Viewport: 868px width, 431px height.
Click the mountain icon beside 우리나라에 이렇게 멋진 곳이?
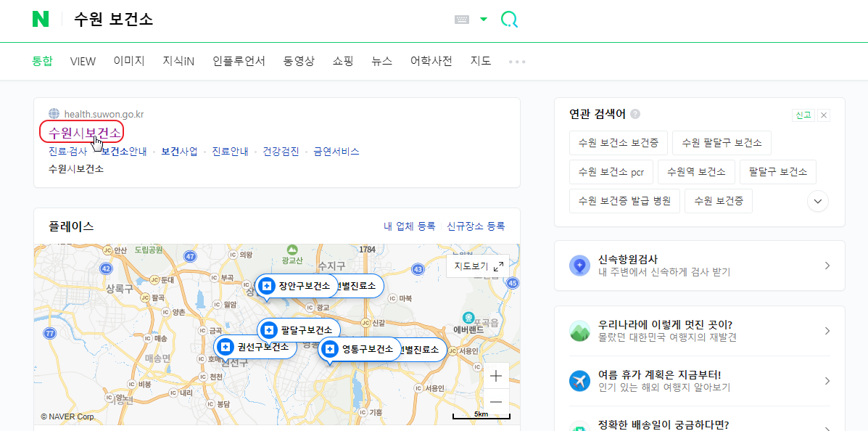click(x=579, y=331)
